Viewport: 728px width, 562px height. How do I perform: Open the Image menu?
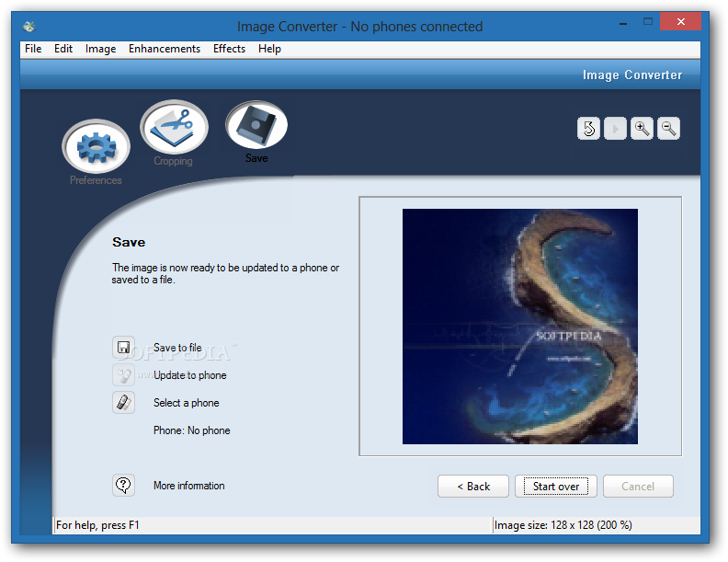point(100,49)
